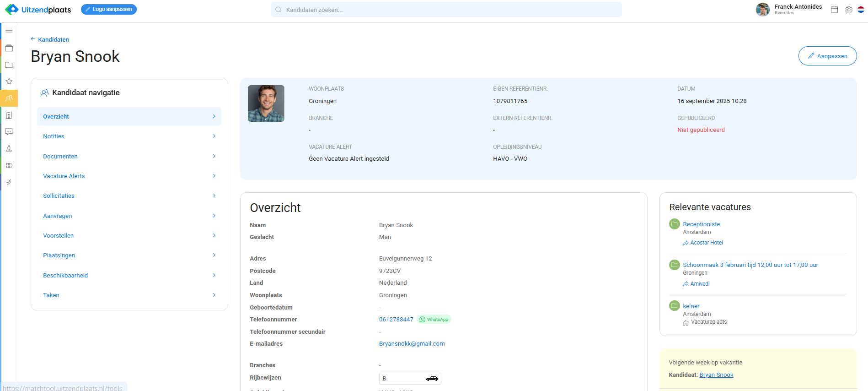Click the Aanpassen button

point(827,56)
